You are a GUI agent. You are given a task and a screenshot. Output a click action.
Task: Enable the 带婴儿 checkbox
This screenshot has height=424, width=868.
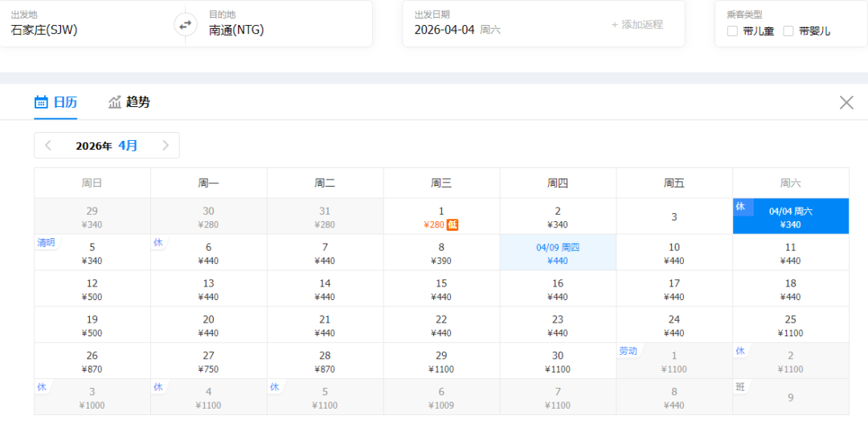pos(788,31)
